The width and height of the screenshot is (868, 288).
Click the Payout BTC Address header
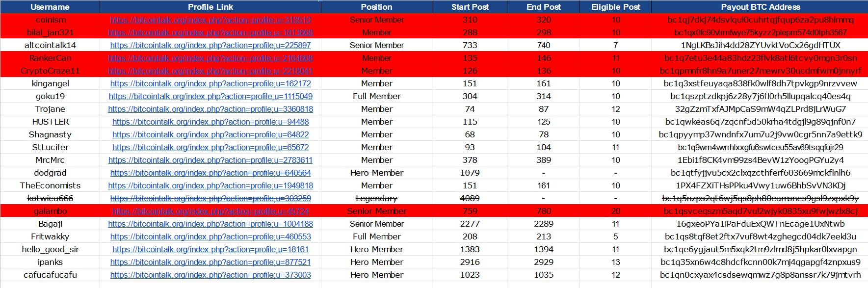(760, 7)
